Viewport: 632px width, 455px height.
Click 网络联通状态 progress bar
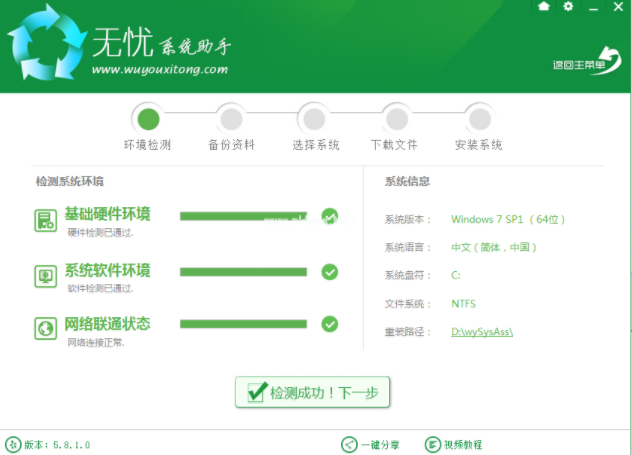click(x=243, y=324)
